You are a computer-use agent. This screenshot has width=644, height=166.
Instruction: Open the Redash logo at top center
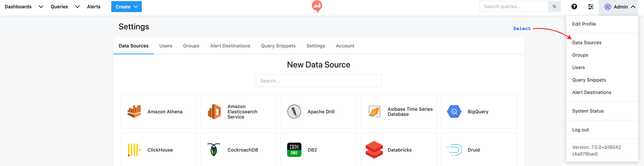pos(317,6)
